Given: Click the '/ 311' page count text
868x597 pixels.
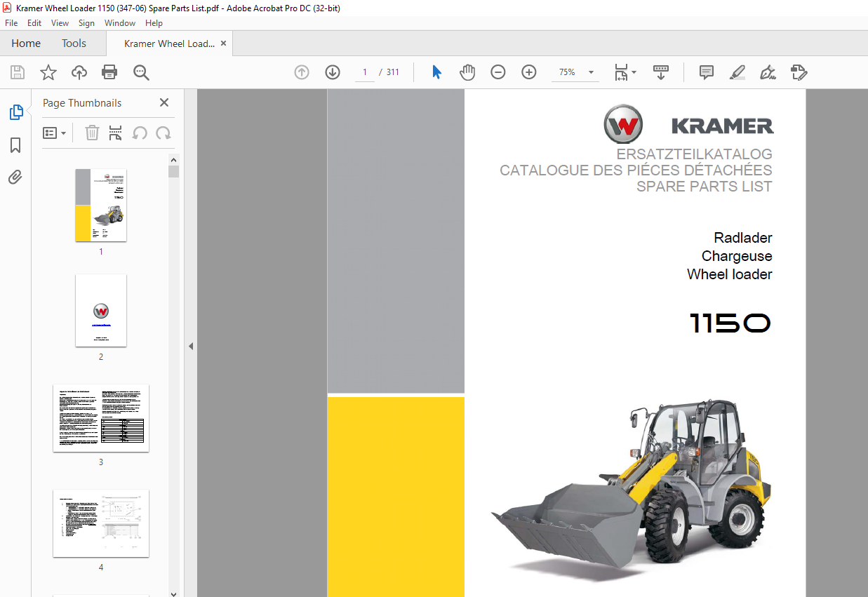Looking at the screenshot, I should click(389, 72).
